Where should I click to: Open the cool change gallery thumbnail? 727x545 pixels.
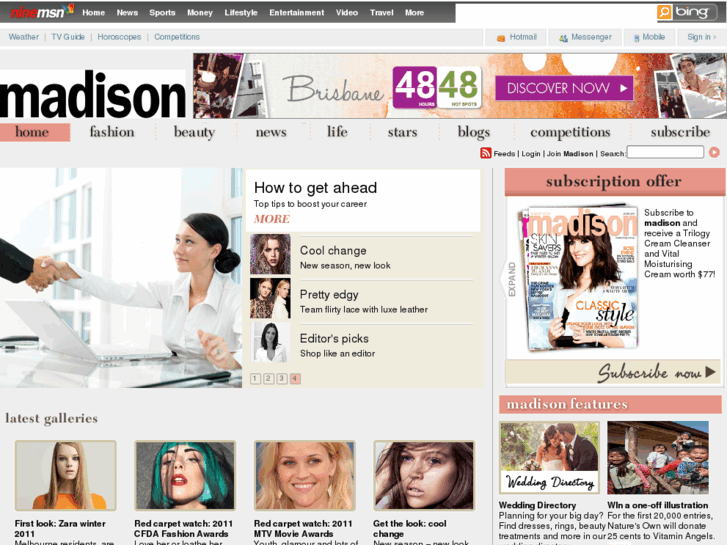pyautogui.click(x=424, y=475)
